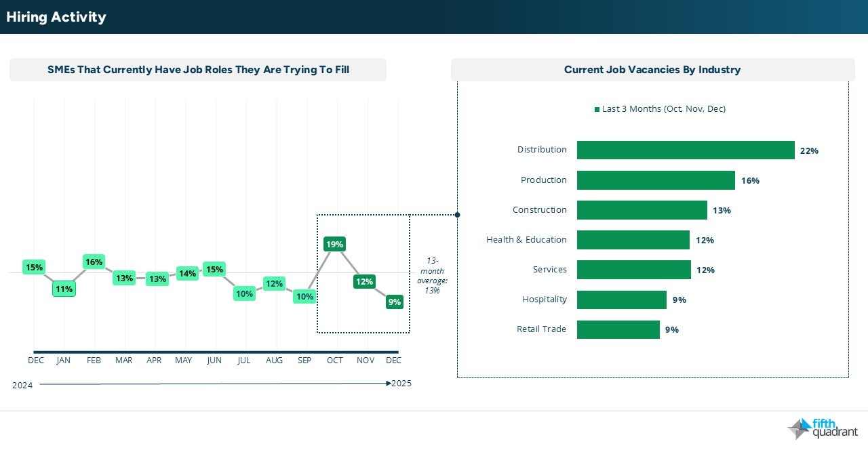Click the Retail Trade bar
The height and width of the screenshot is (452, 868).
(618, 329)
